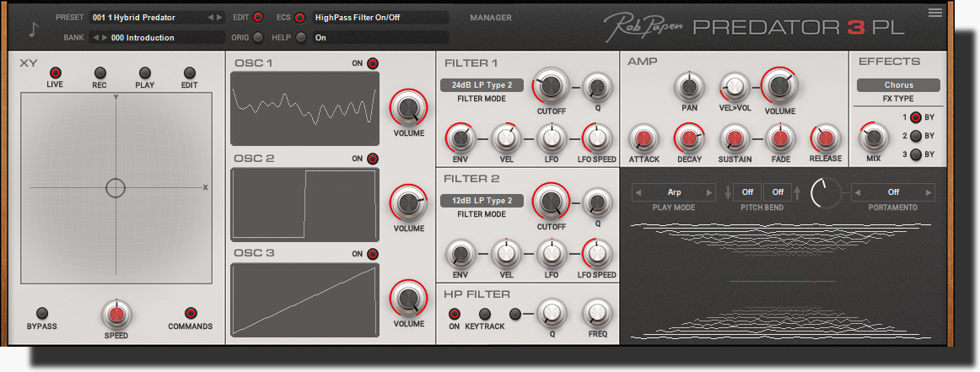Click the AMP FADE knob
This screenshot has height=372, width=980.
781,137
